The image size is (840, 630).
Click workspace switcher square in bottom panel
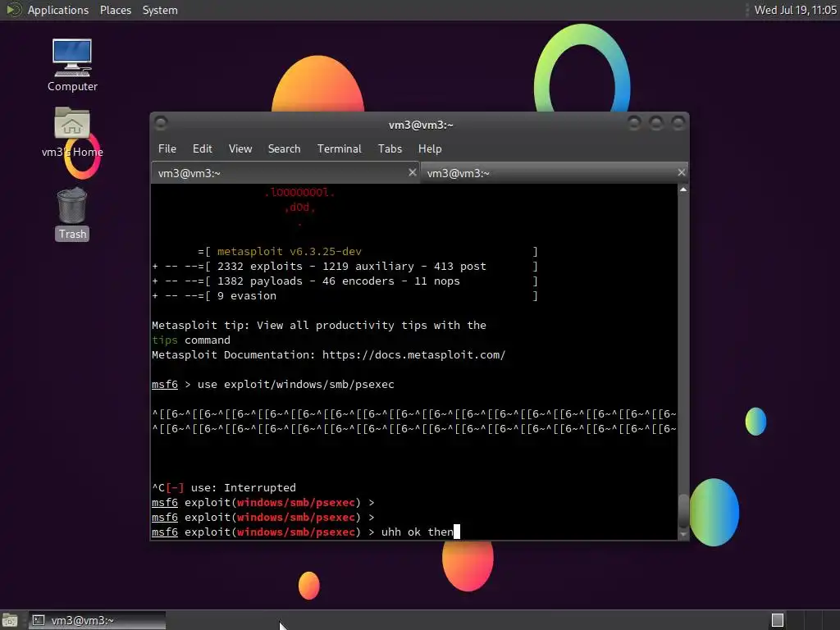pos(778,620)
